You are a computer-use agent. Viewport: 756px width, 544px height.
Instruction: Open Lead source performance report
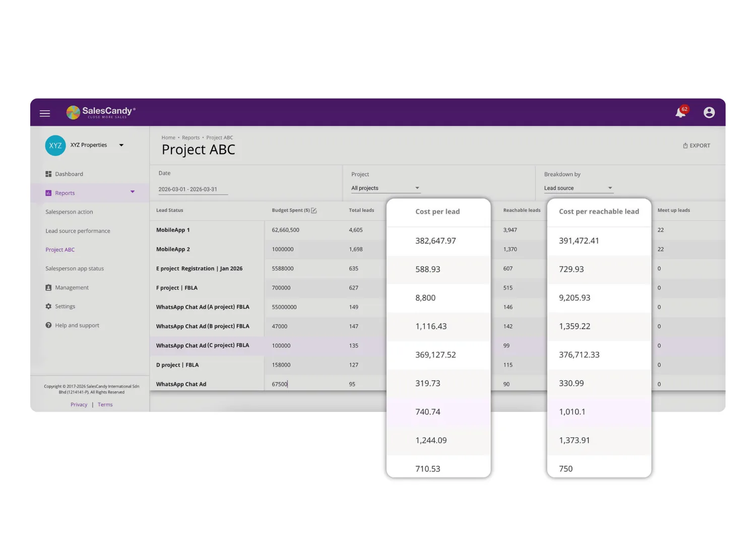click(x=78, y=231)
